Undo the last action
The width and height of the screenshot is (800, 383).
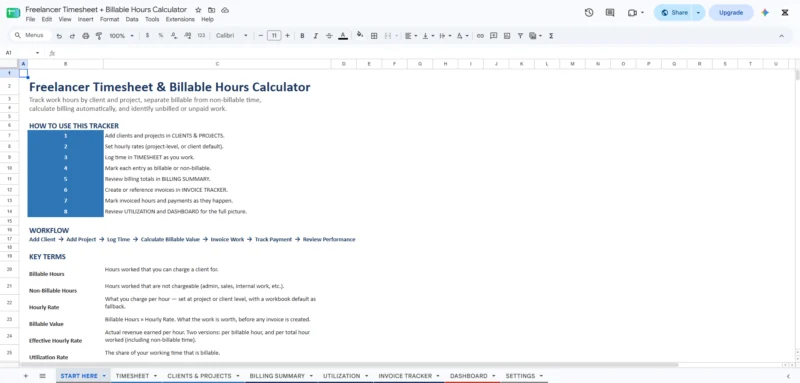(59, 36)
